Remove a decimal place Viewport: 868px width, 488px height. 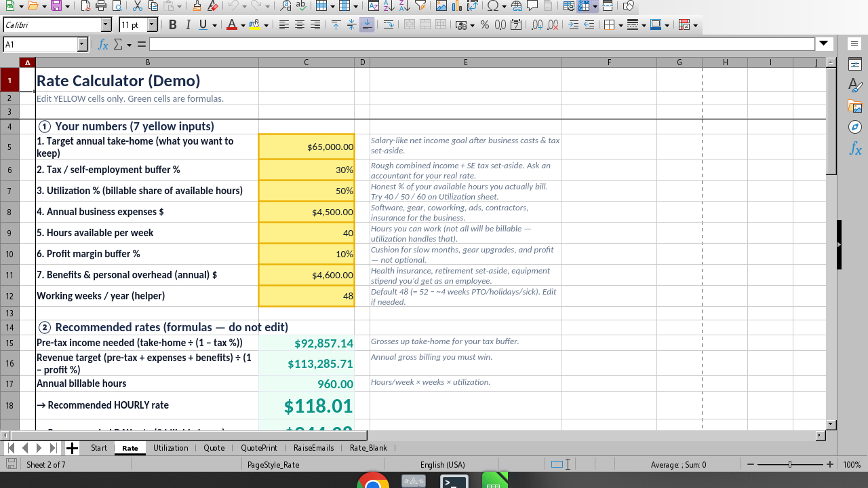point(552,25)
